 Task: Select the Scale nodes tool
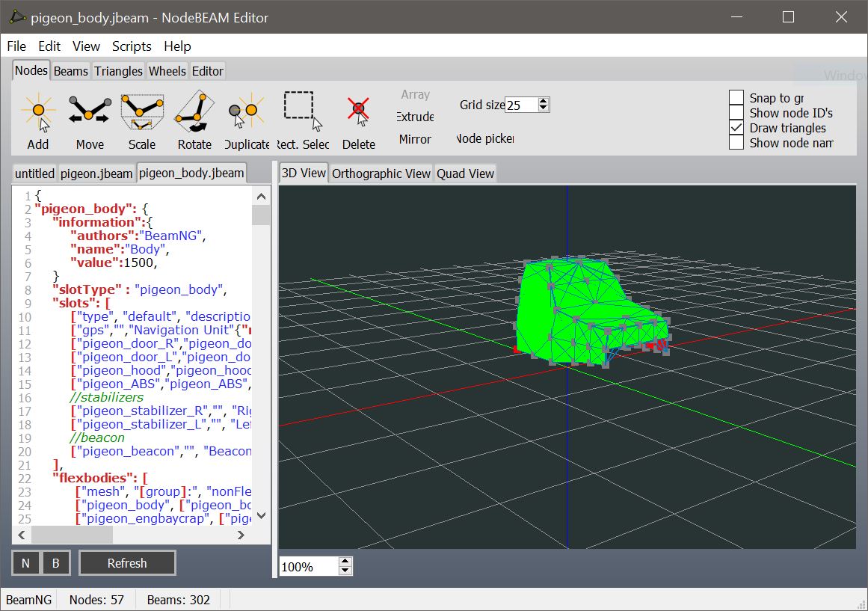pyautogui.click(x=142, y=120)
